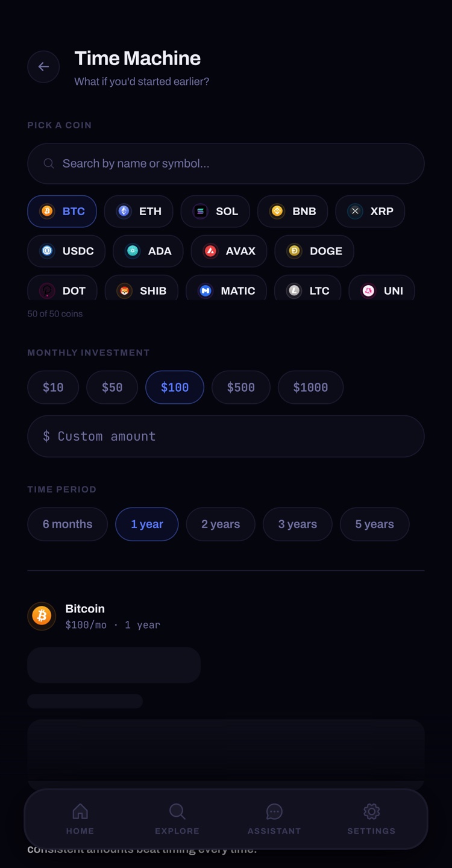Viewport: 452px width, 868px height.
Task: Pick the BNB coin chip
Action: click(x=293, y=211)
